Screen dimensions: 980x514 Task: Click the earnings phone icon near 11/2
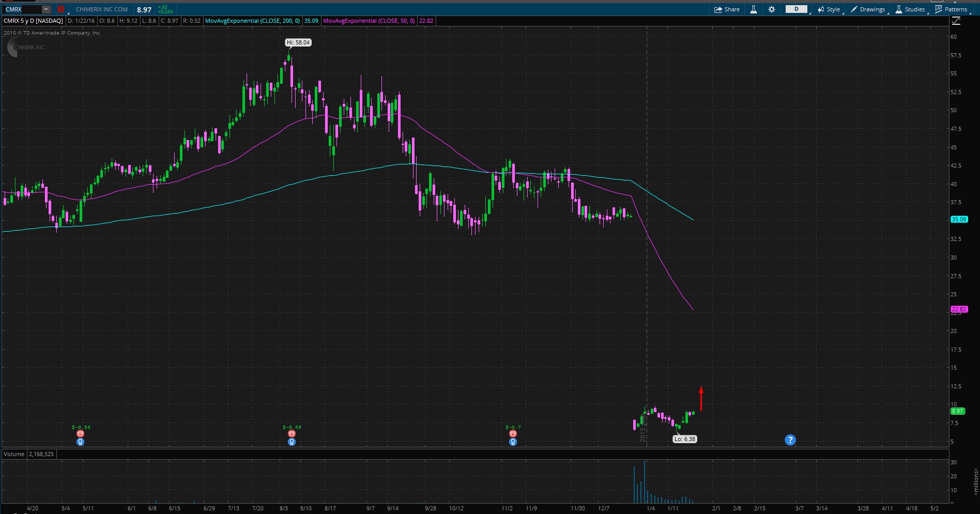tap(513, 434)
